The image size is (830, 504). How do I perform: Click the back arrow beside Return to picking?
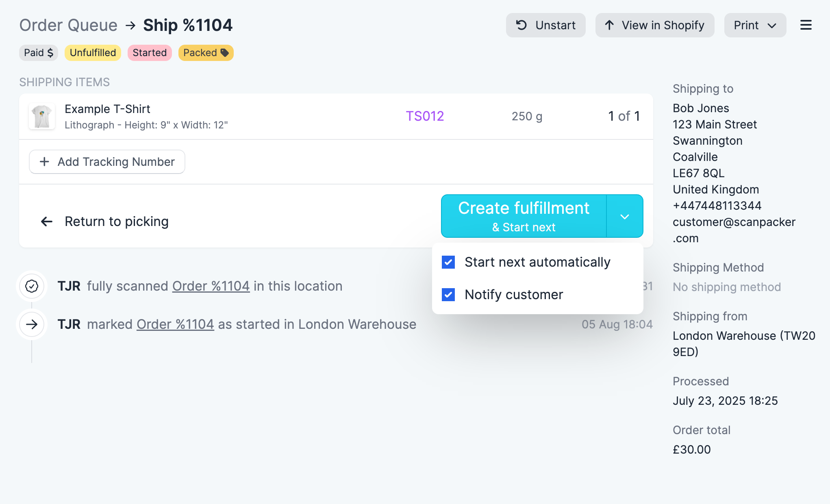47,222
